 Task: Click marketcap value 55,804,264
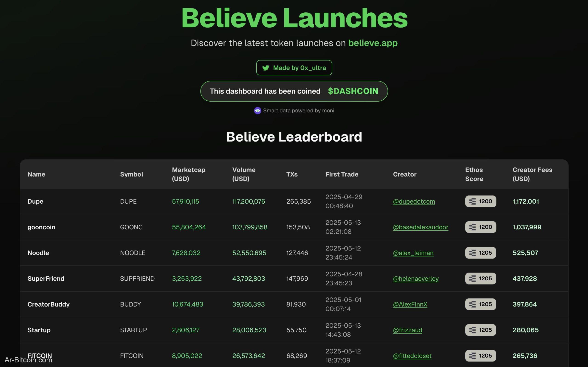point(189,227)
